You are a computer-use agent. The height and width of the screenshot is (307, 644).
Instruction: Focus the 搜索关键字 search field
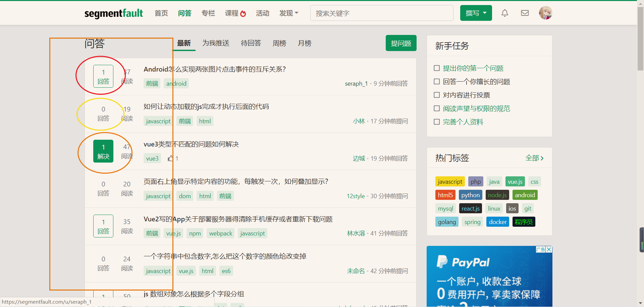pos(382,13)
